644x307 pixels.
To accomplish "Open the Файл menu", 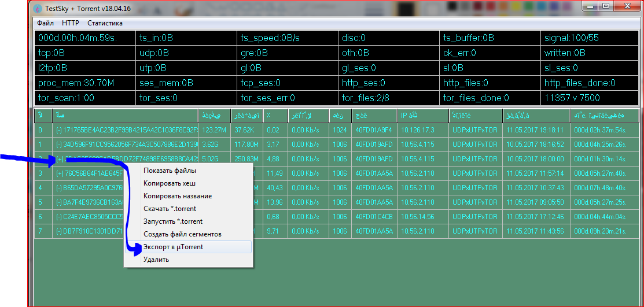I will (45, 23).
